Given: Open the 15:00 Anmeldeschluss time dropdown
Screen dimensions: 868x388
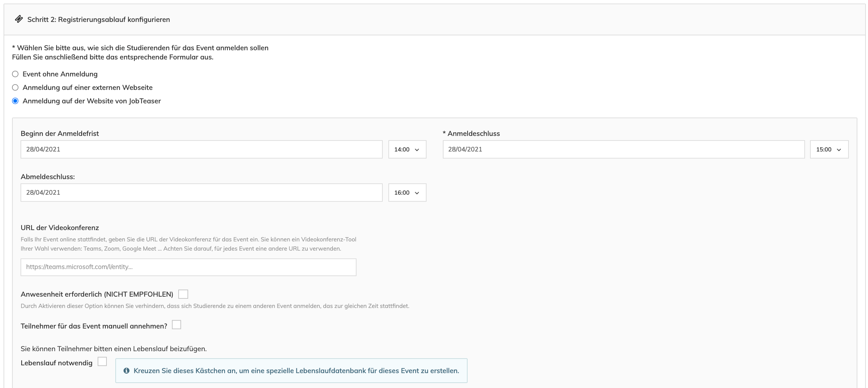Looking at the screenshot, I should pos(829,149).
